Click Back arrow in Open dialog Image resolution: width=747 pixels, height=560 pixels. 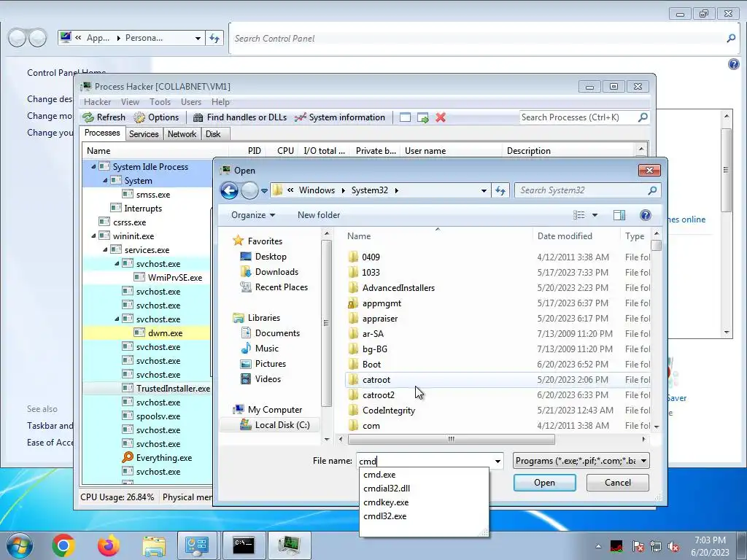[229, 190]
